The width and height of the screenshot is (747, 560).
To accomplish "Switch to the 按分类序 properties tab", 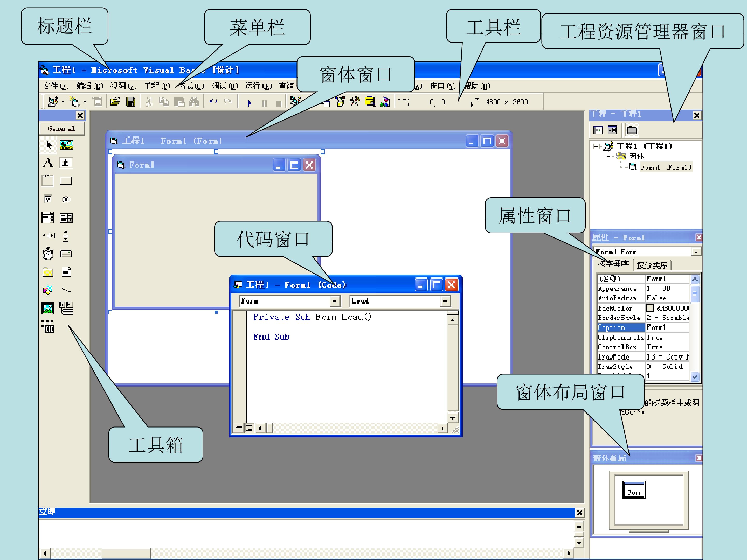I will pos(652,265).
